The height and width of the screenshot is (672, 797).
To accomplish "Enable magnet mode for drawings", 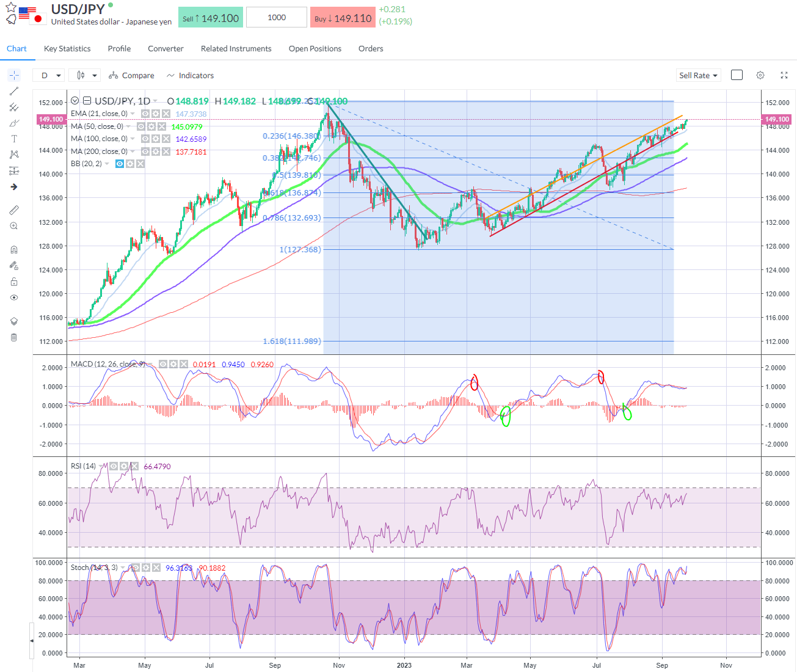I will [x=13, y=249].
